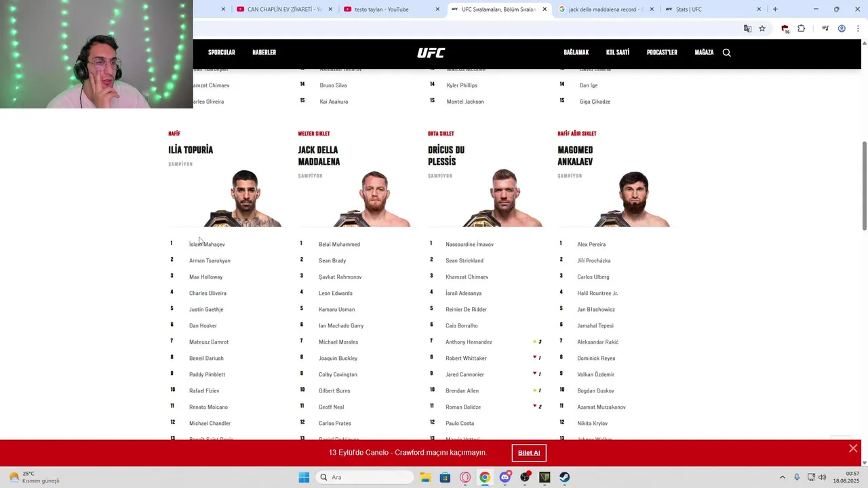
Task: Open the SPORCULAR menu item
Action: pos(222,53)
